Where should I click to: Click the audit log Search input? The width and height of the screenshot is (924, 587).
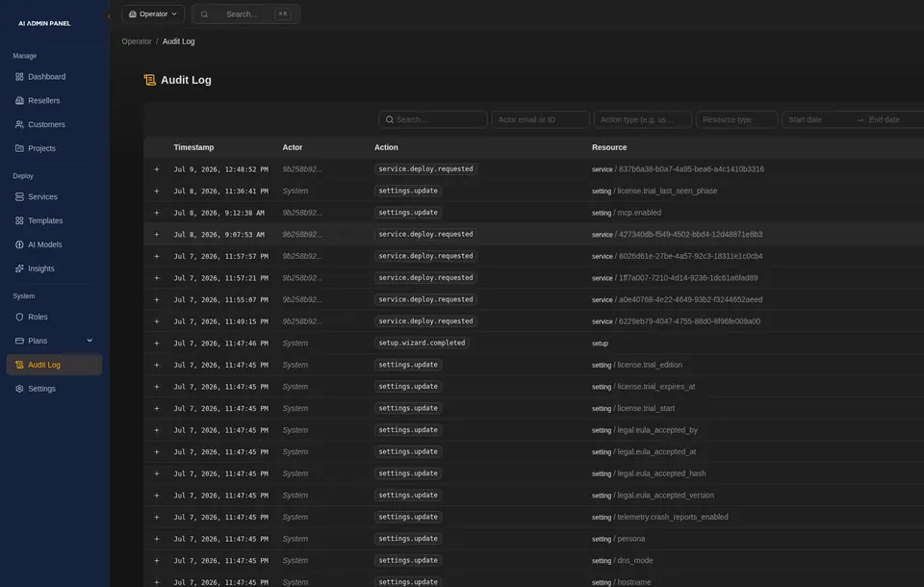(x=433, y=119)
